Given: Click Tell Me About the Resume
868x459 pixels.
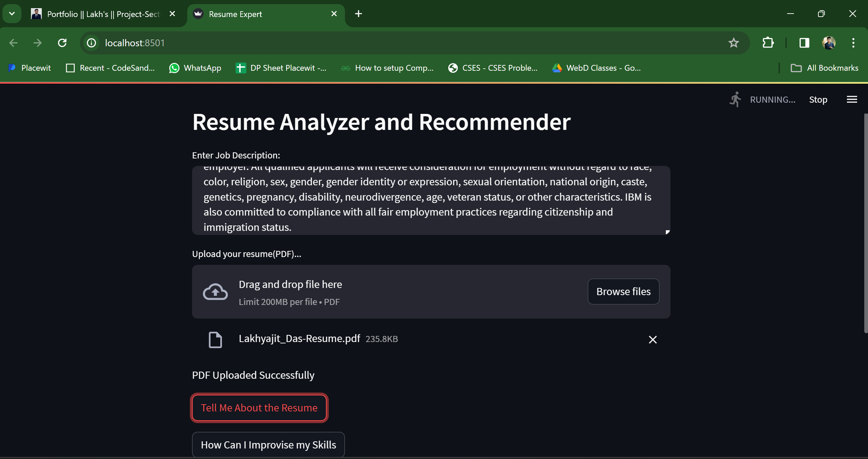Looking at the screenshot, I should (x=259, y=408).
